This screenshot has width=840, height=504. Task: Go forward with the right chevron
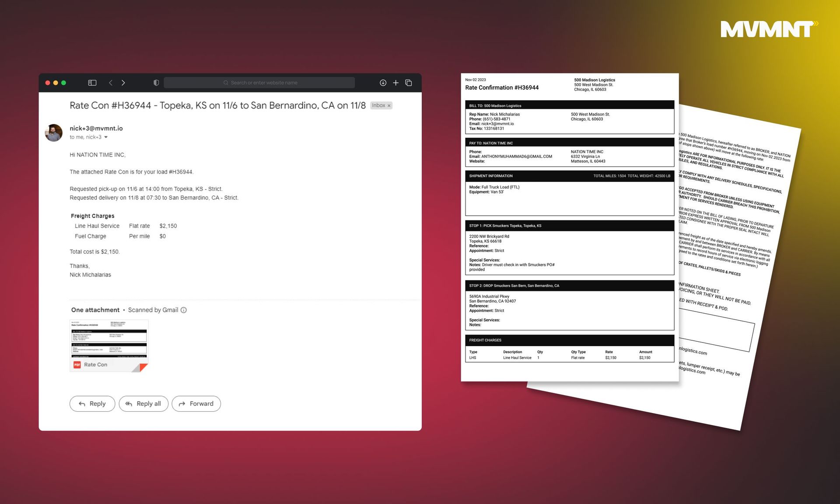(x=123, y=83)
